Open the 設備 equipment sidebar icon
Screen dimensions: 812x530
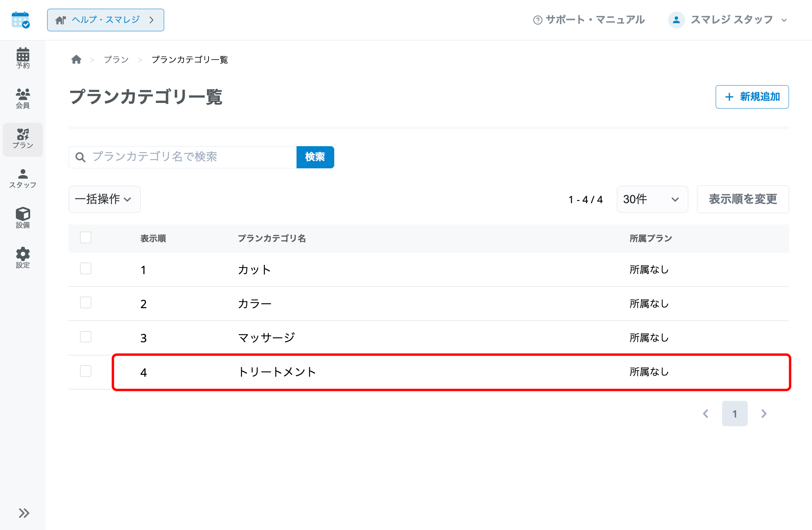(x=23, y=218)
